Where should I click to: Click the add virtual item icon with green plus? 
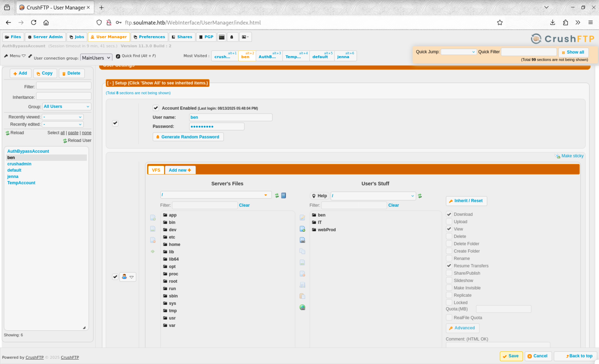(x=302, y=229)
